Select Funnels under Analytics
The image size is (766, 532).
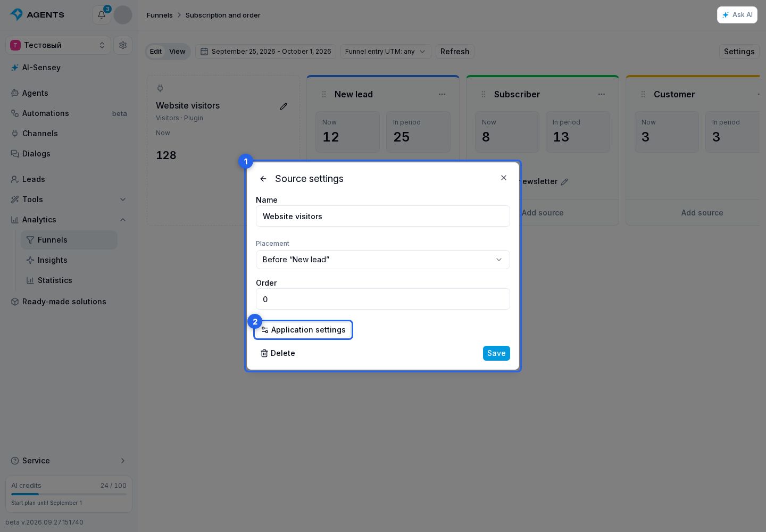coord(69,240)
